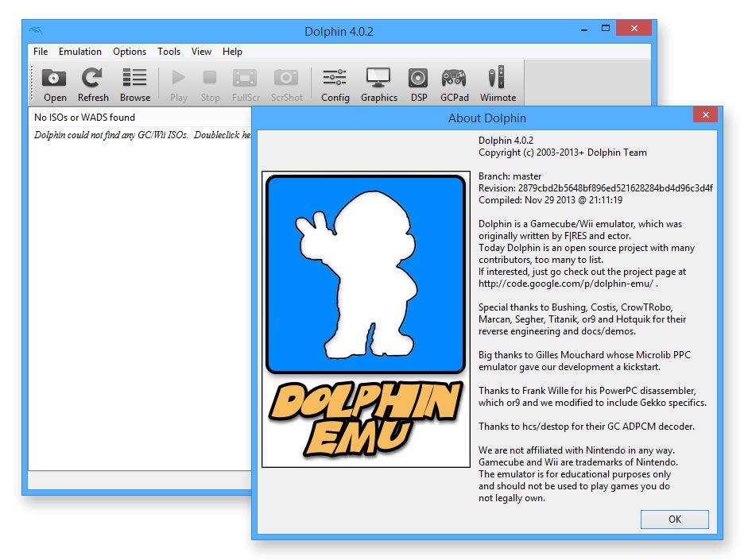Click the 'Dolphin 4.0.2' line in the dialog
The height and width of the screenshot is (560, 748).
pos(506,141)
